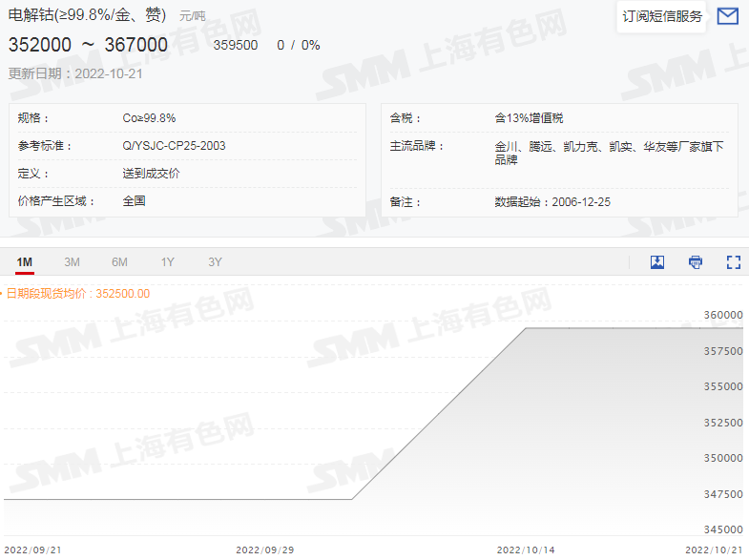Image resolution: width=749 pixels, height=560 pixels.
Task: View the 3Y price chart
Action: 215,262
